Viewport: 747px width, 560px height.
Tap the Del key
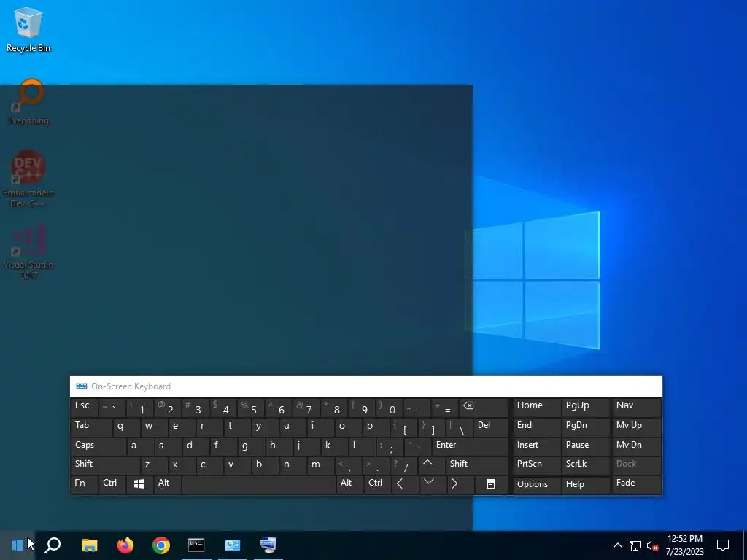pyautogui.click(x=491, y=427)
